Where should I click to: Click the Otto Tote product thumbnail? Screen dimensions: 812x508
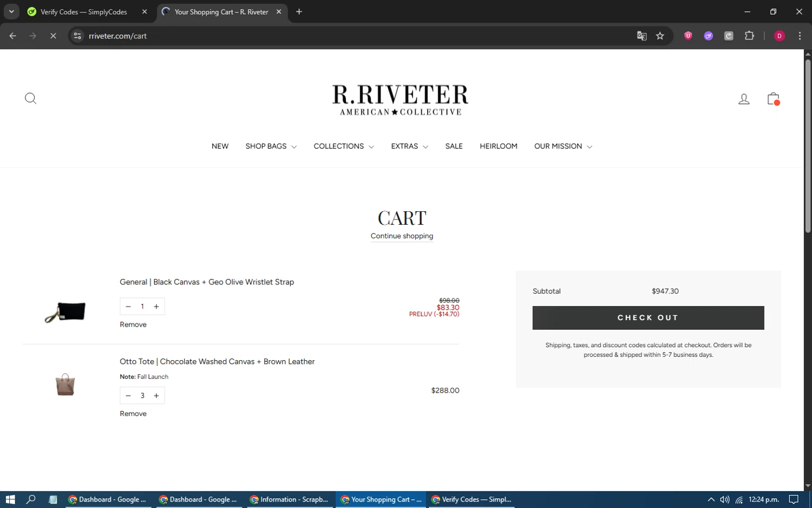coord(65,385)
